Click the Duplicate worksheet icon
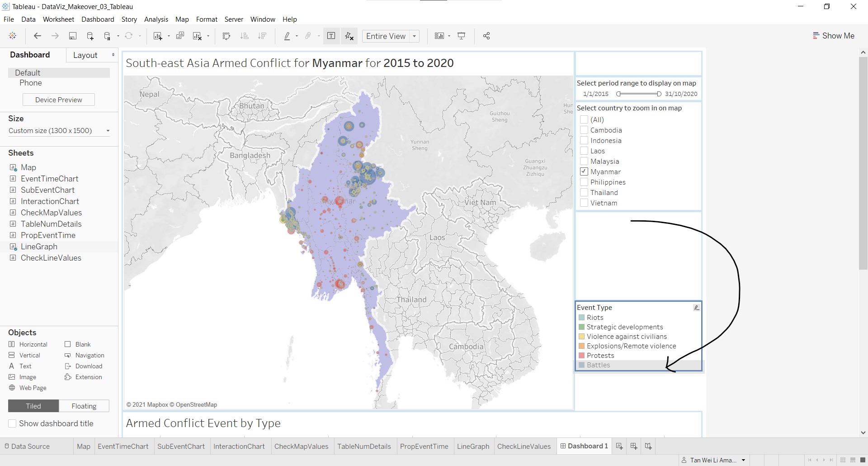The image size is (868, 466). click(180, 36)
